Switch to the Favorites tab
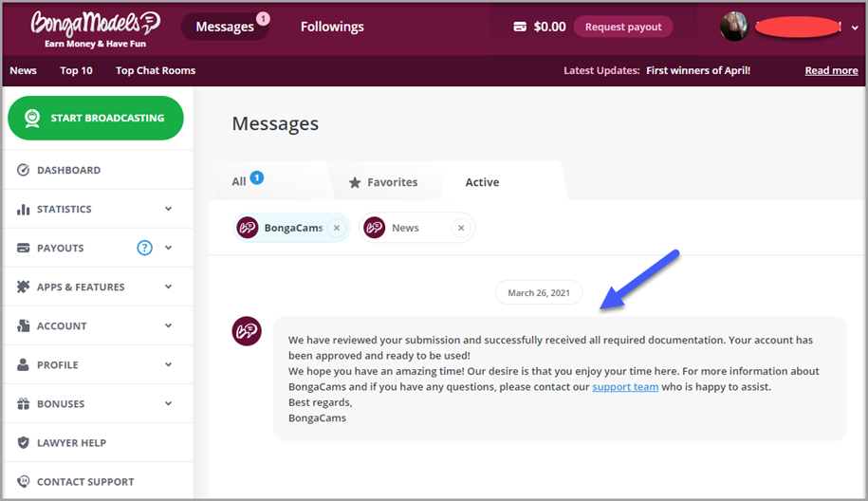Image resolution: width=868 pixels, height=501 pixels. click(x=382, y=182)
